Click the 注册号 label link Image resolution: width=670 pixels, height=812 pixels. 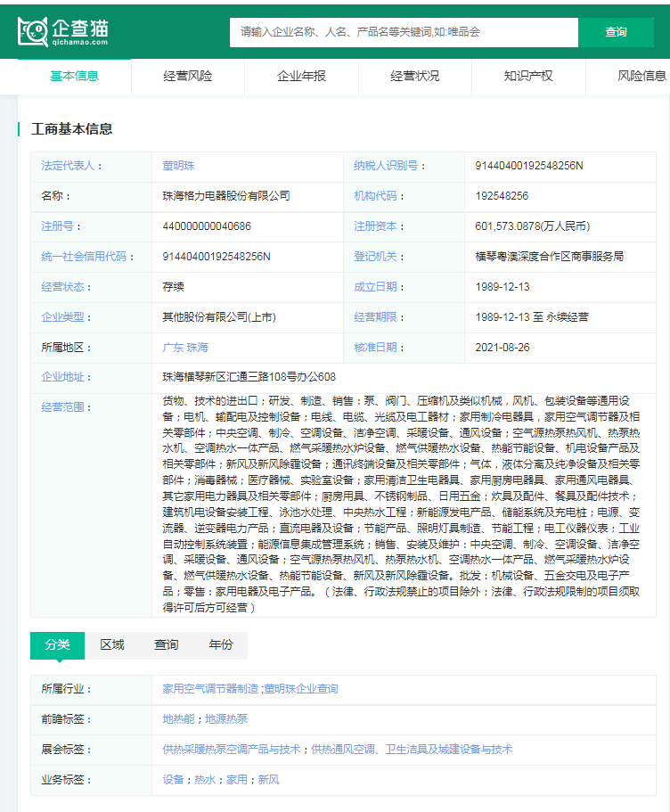[58, 226]
